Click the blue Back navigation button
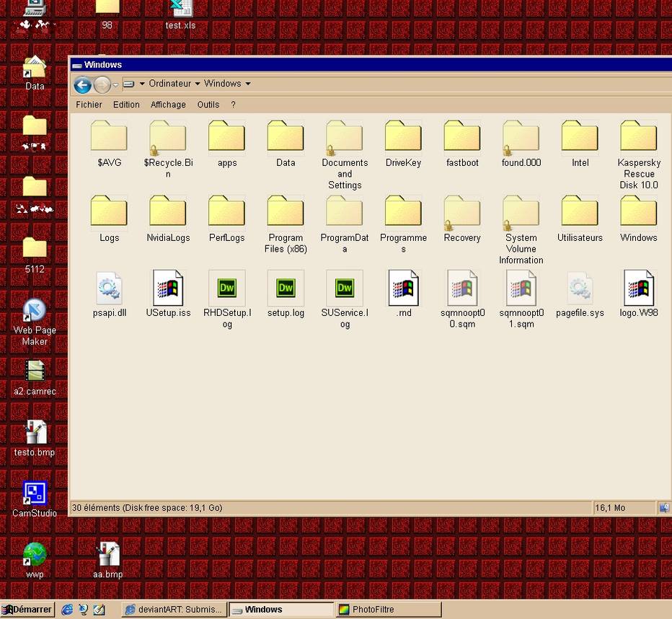The width and height of the screenshot is (672, 619). (x=82, y=84)
